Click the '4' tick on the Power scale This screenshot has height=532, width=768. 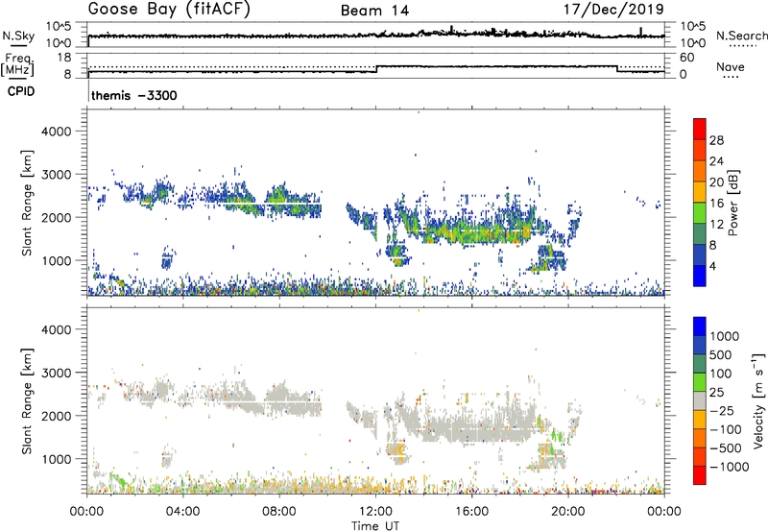[713, 266]
